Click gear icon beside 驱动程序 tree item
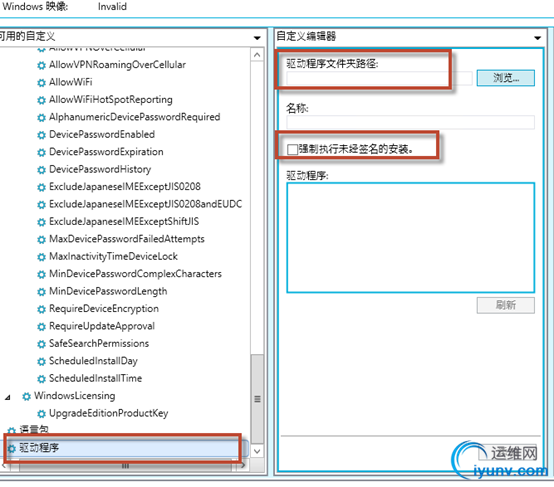 coord(12,448)
